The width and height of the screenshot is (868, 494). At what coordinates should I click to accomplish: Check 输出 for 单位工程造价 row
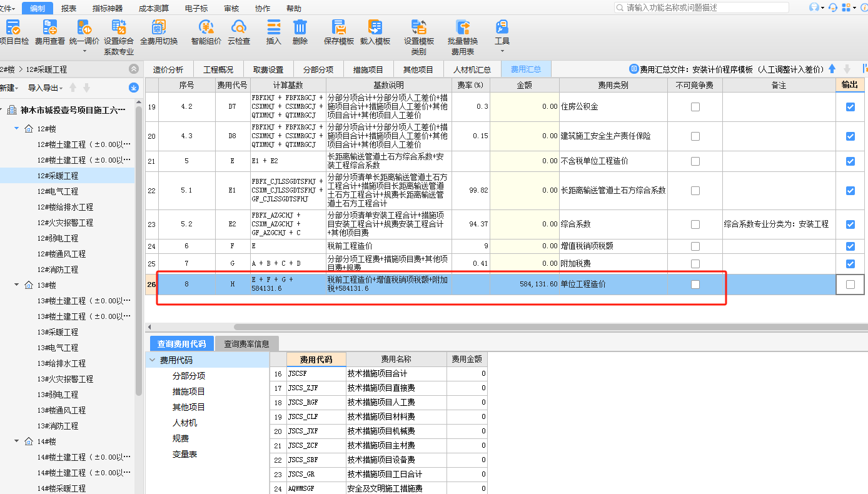(x=850, y=285)
